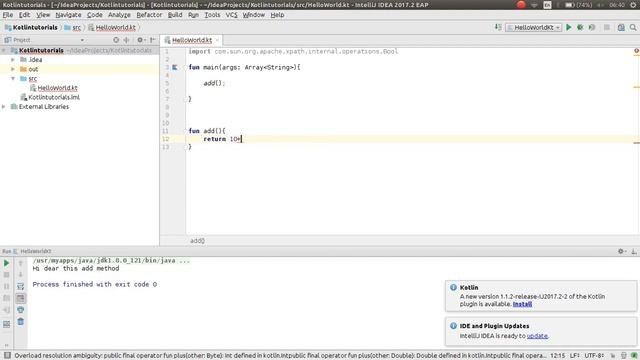Open the EN keyboard layout indicator
The image size is (640, 360).
click(547, 5)
